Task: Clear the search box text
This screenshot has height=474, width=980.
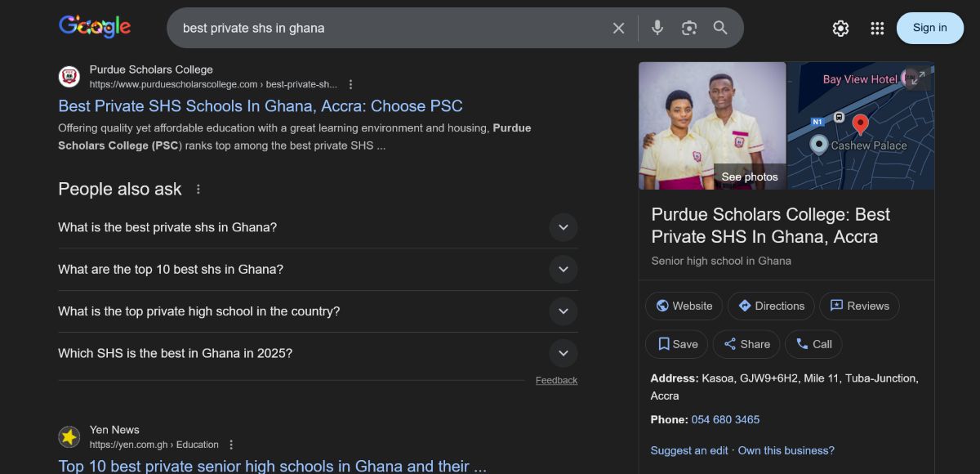Action: click(x=618, y=29)
